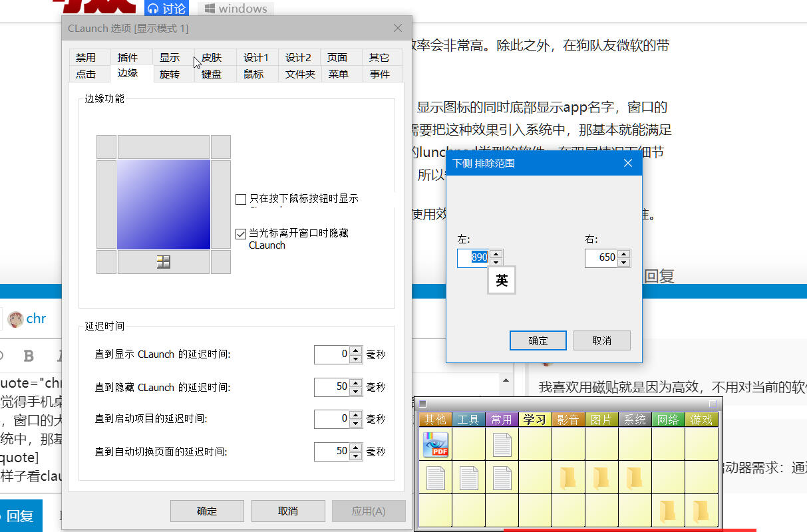Uncheck 当光标离开窗口时隐藏 CLaunch
This screenshot has height=532, width=807.
241,233
